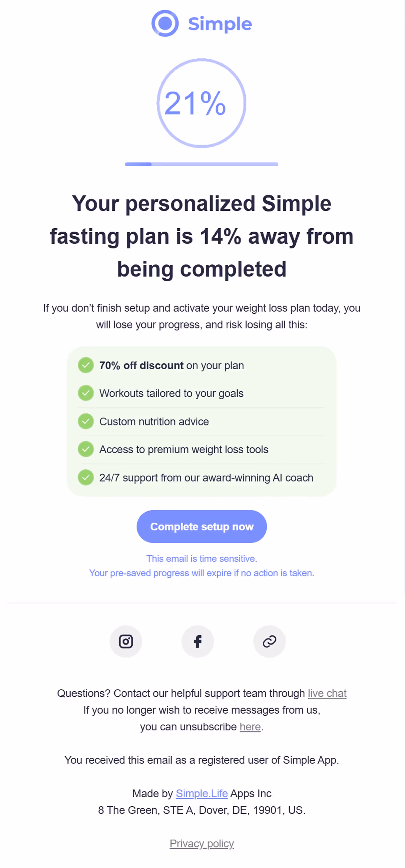Viewport: 405px width, 868px height.
Task: Open the Simple.Life link
Action: (202, 793)
